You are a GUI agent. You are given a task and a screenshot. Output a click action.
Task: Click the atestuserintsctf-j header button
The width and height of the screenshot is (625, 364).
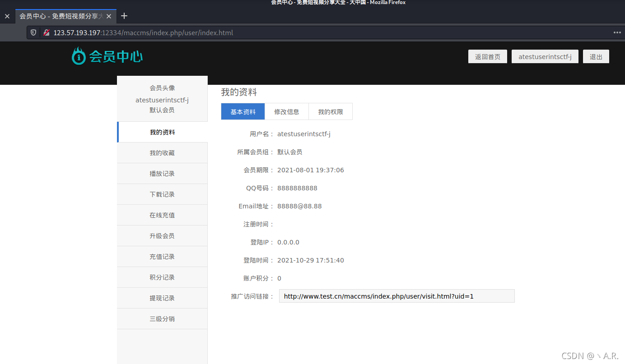coord(545,57)
